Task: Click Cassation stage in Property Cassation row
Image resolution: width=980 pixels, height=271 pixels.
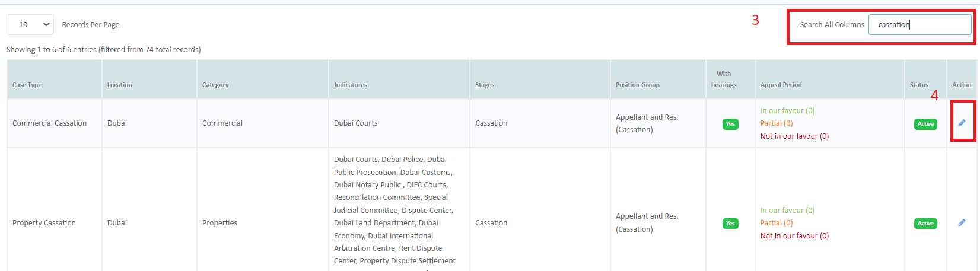Action: coord(491,223)
